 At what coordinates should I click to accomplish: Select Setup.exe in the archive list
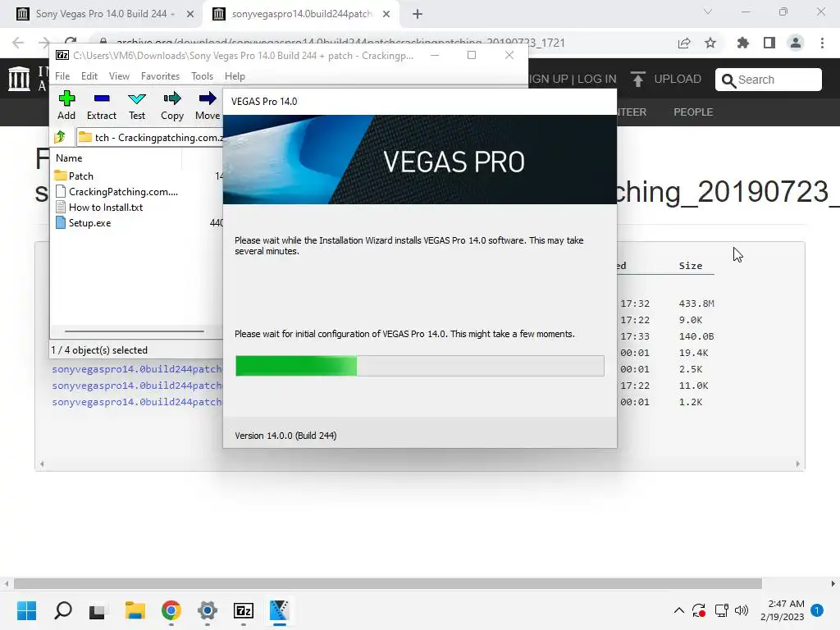point(84,222)
